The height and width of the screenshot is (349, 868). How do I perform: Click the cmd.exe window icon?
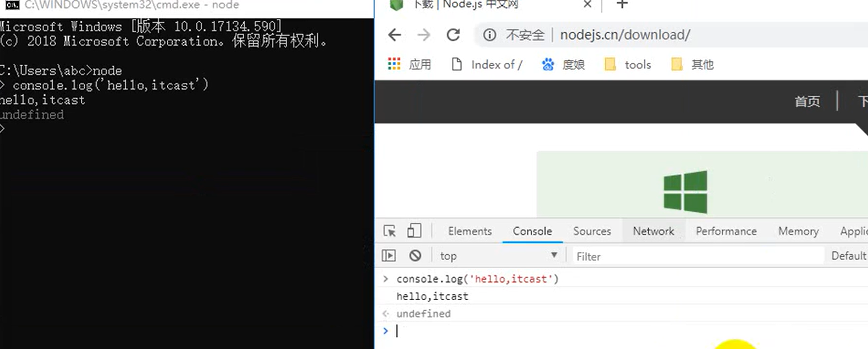point(12,5)
